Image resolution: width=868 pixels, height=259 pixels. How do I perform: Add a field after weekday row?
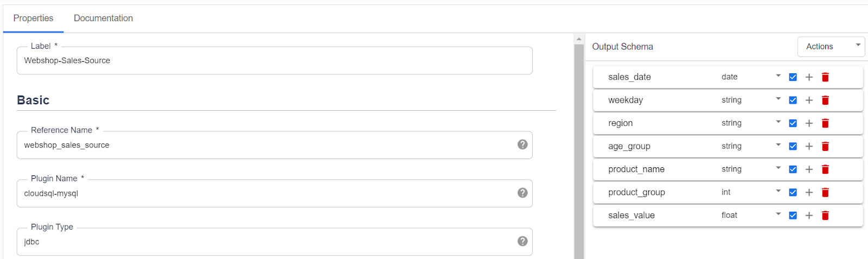coord(809,100)
